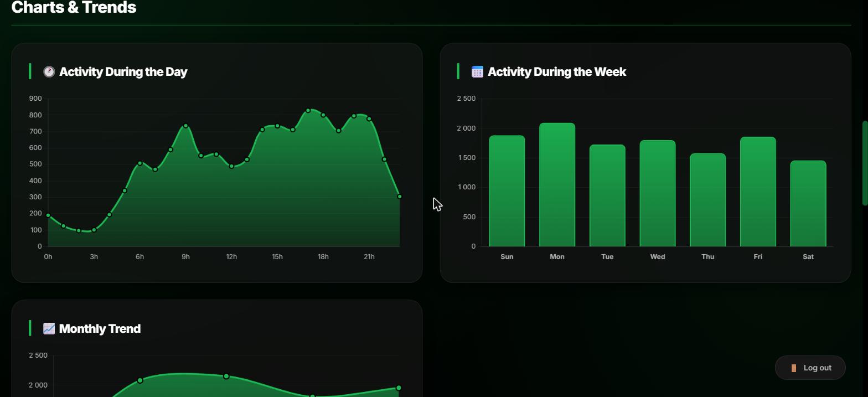Select the Fri bar in weekly chart
The image size is (868, 397).
[758, 192]
